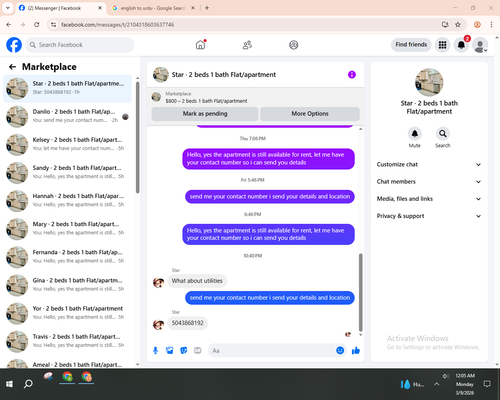This screenshot has height=400, width=500.
Task: Click the voice clip microphone icon
Action: click(x=155, y=350)
